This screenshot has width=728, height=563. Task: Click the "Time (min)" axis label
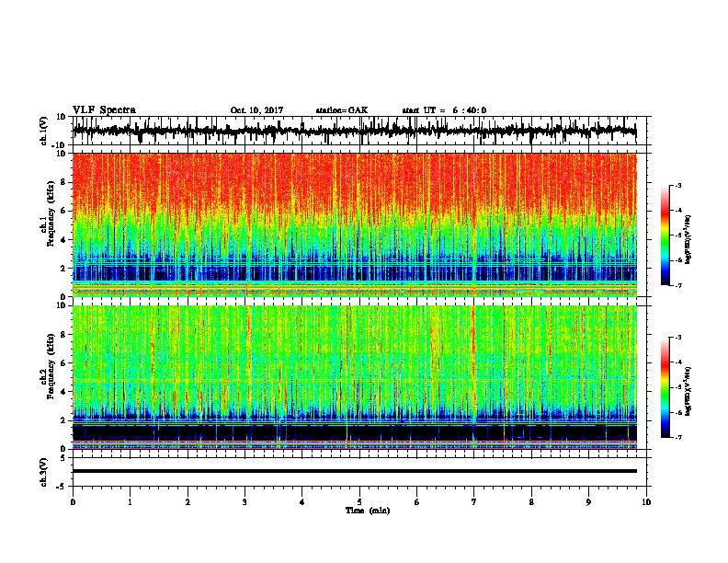pyautogui.click(x=368, y=511)
